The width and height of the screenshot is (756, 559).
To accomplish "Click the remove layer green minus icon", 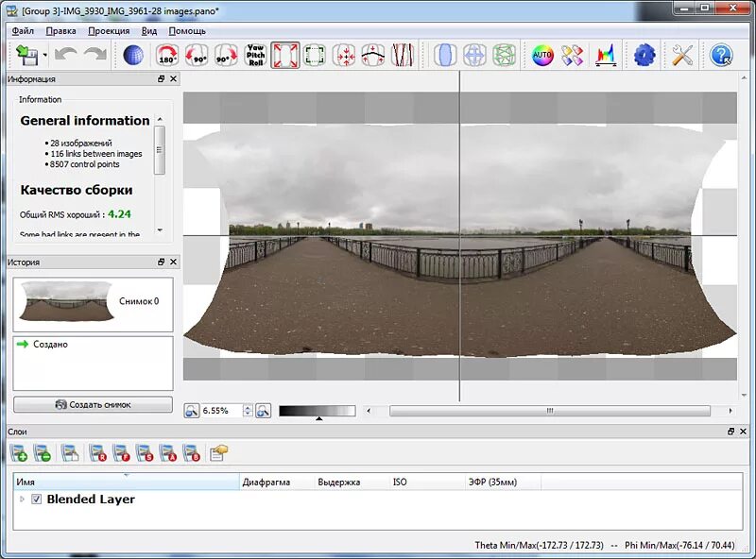I will [43, 453].
